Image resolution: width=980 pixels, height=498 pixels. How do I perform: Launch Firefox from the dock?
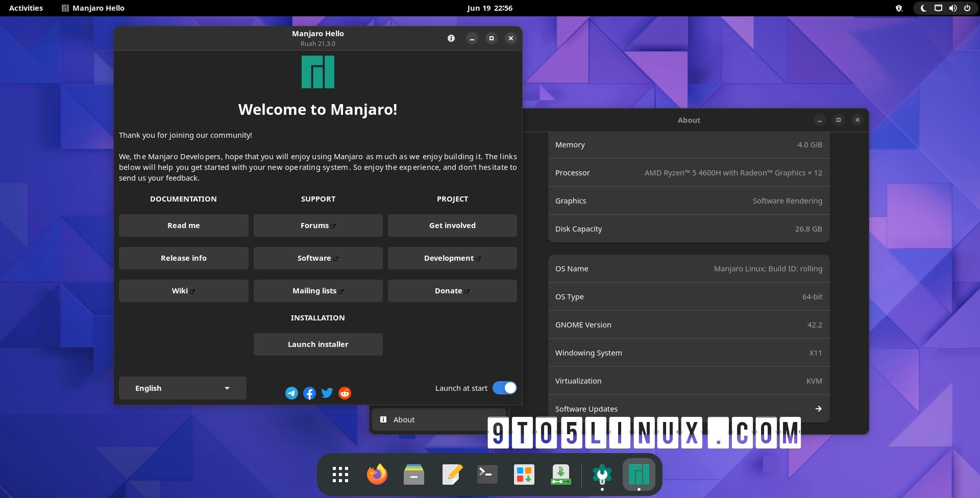tap(376, 475)
